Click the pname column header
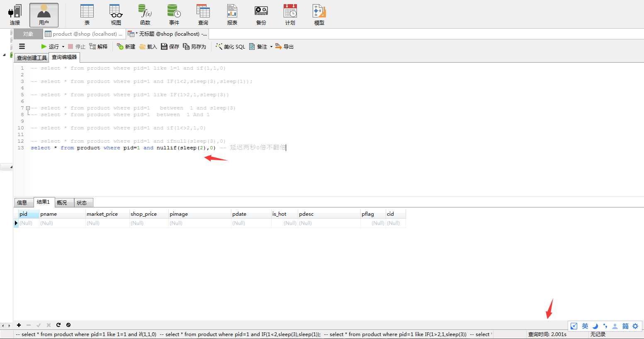This screenshot has height=339, width=644. pos(62,214)
